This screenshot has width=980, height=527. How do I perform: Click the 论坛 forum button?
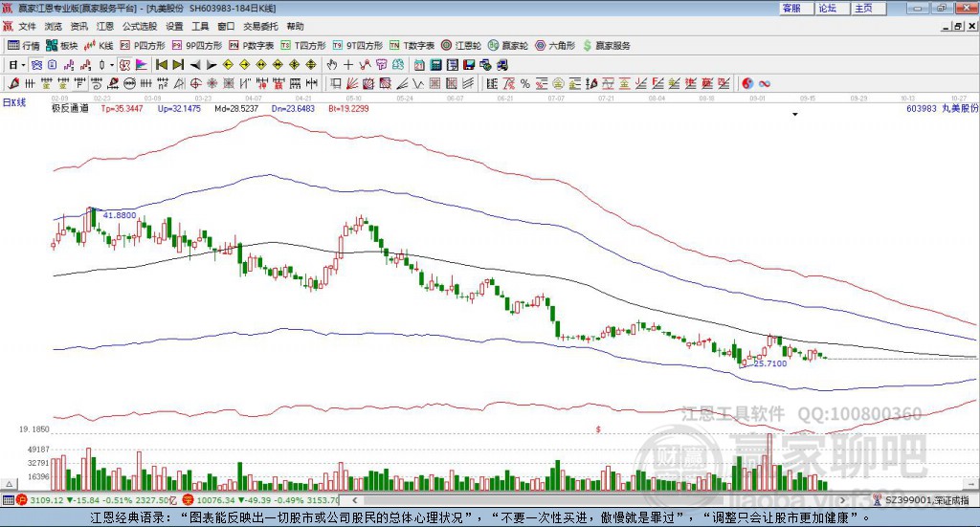point(832,8)
